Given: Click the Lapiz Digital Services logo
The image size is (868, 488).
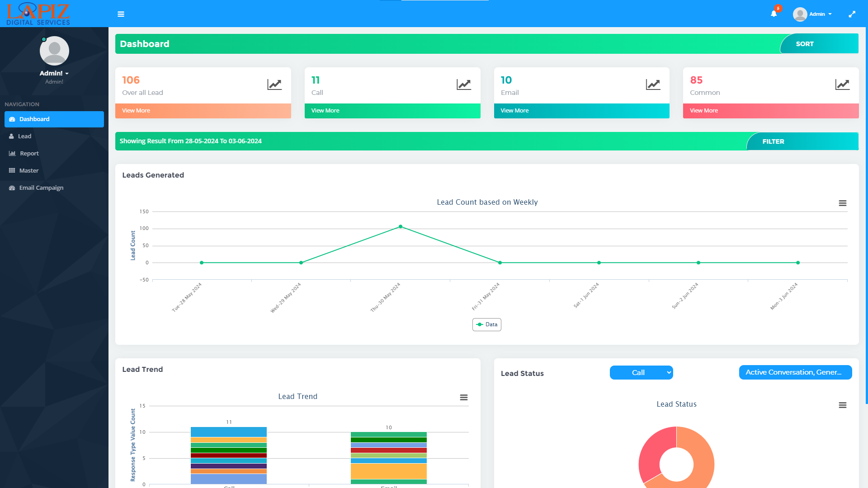Looking at the screenshot, I should coord(38,14).
